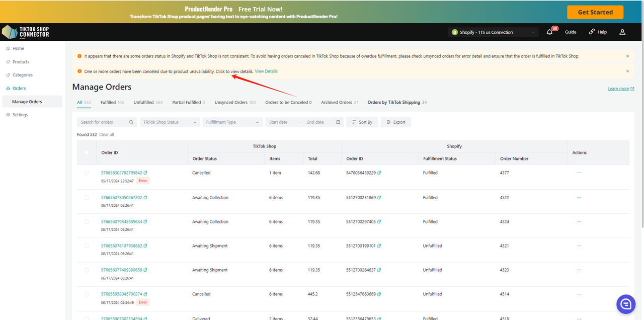Viewport: 644px width, 320px height.
Task: Copy TikTok order ID 576656078050267202
Action: tap(145, 198)
